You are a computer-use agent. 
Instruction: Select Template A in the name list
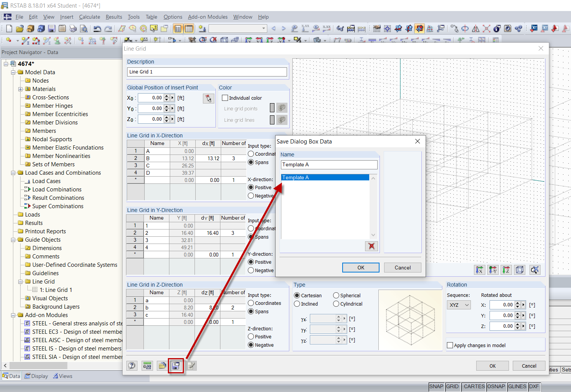click(x=325, y=177)
